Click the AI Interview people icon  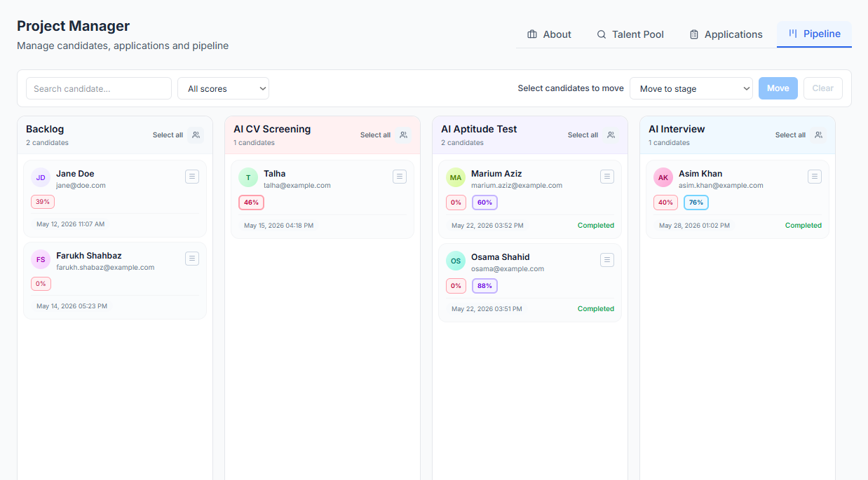[x=818, y=135]
